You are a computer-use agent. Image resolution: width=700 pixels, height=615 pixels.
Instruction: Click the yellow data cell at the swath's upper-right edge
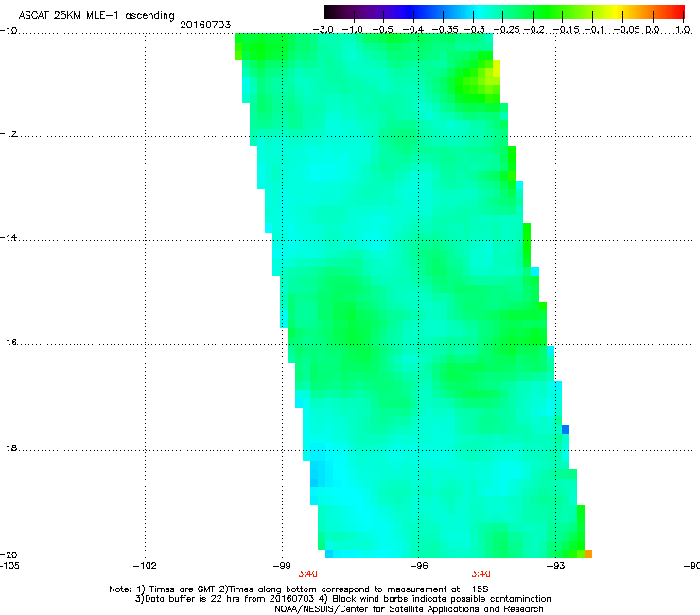[x=497, y=68]
